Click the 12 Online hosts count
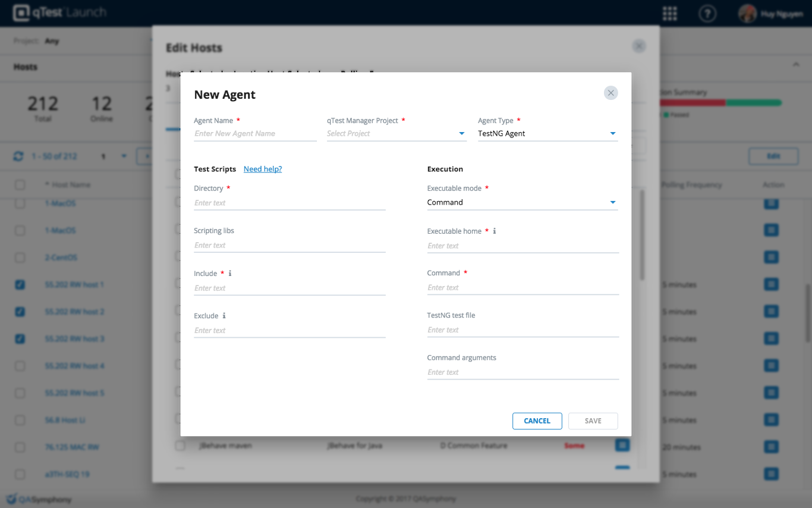The height and width of the screenshot is (508, 812). (102, 108)
